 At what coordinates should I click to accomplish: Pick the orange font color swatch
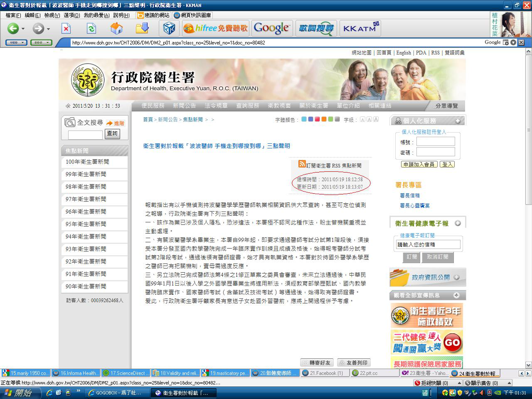tap(324, 120)
